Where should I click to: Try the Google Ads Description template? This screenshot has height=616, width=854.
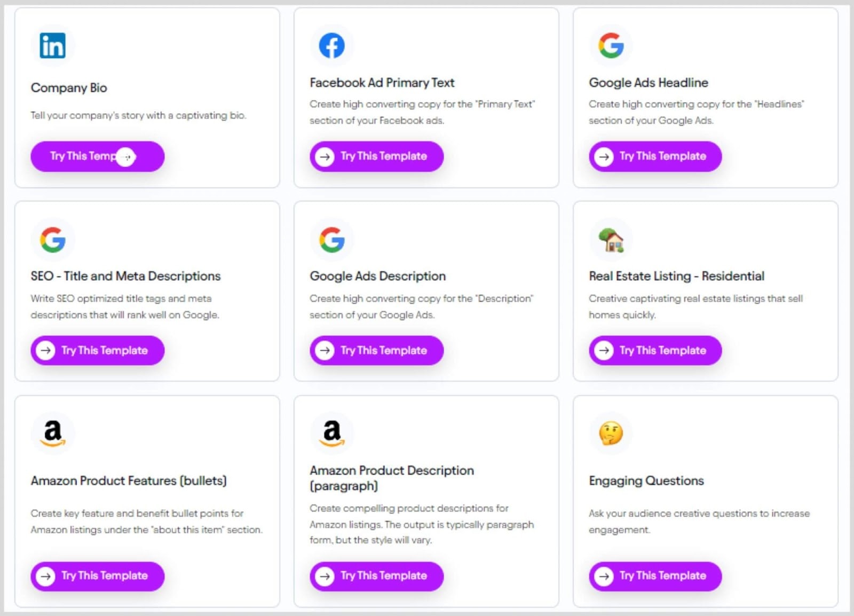pos(376,351)
